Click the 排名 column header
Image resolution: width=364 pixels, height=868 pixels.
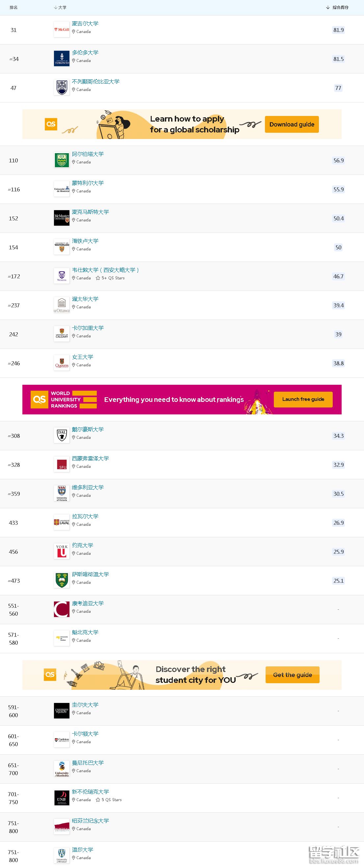[13, 8]
